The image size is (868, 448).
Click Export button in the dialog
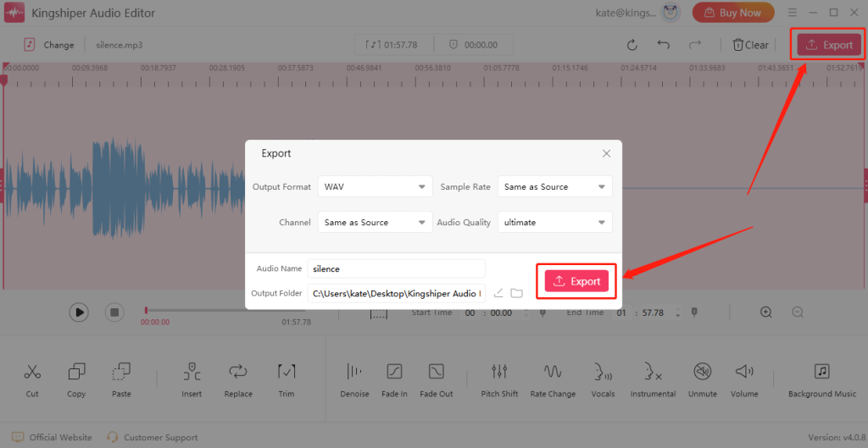click(576, 281)
